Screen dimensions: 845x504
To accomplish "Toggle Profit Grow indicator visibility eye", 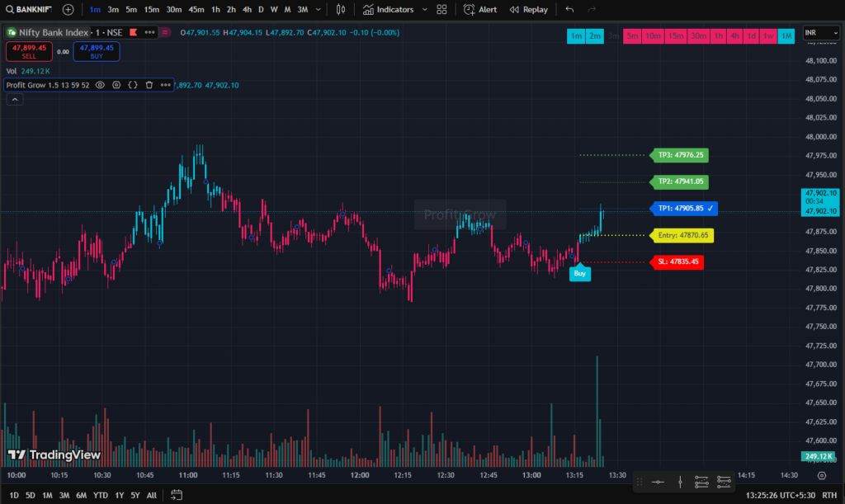I will [100, 85].
